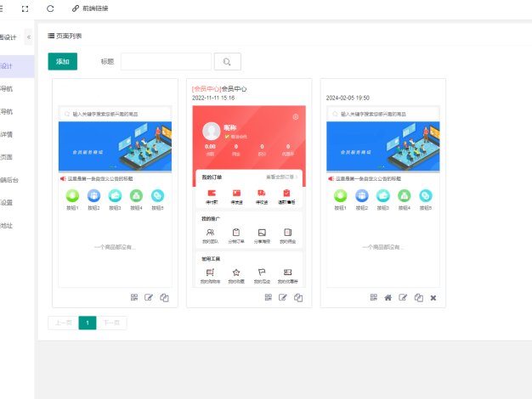This screenshot has width=532, height=399.
Task: Click the refresh icon in top toolbar
Action: point(50,8)
